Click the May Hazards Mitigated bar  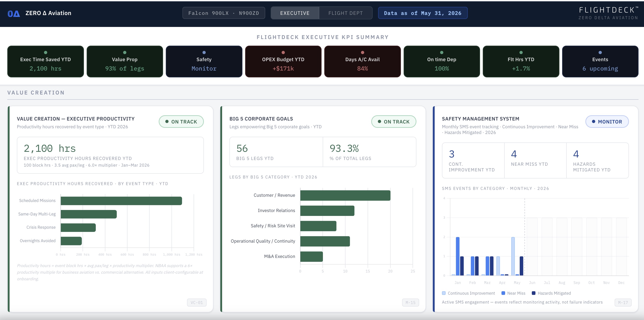(x=521, y=266)
